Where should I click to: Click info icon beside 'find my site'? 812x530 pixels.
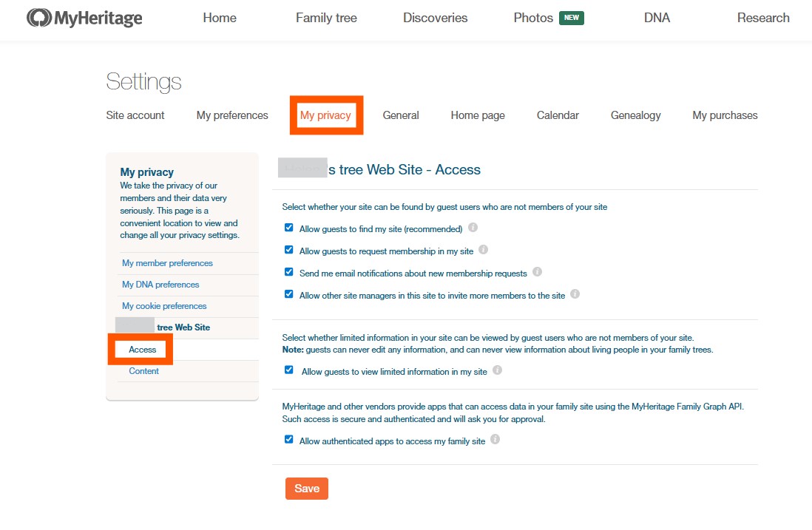point(473,228)
